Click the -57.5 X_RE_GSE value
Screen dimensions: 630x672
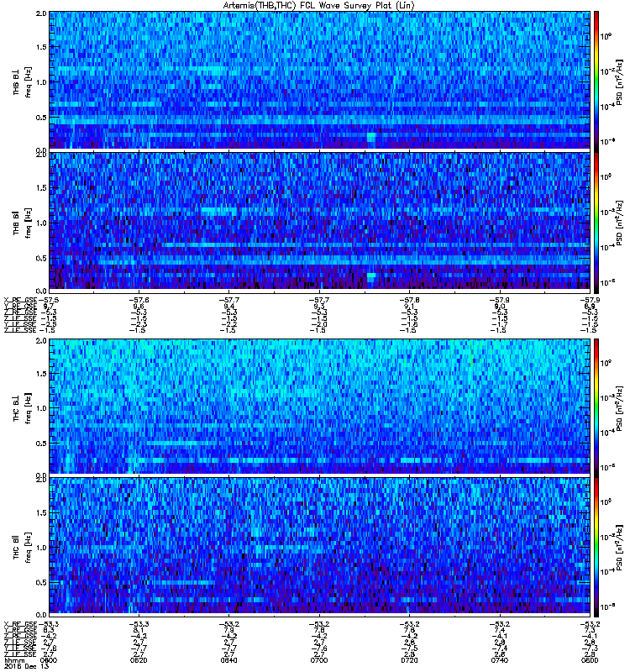[x=48, y=300]
